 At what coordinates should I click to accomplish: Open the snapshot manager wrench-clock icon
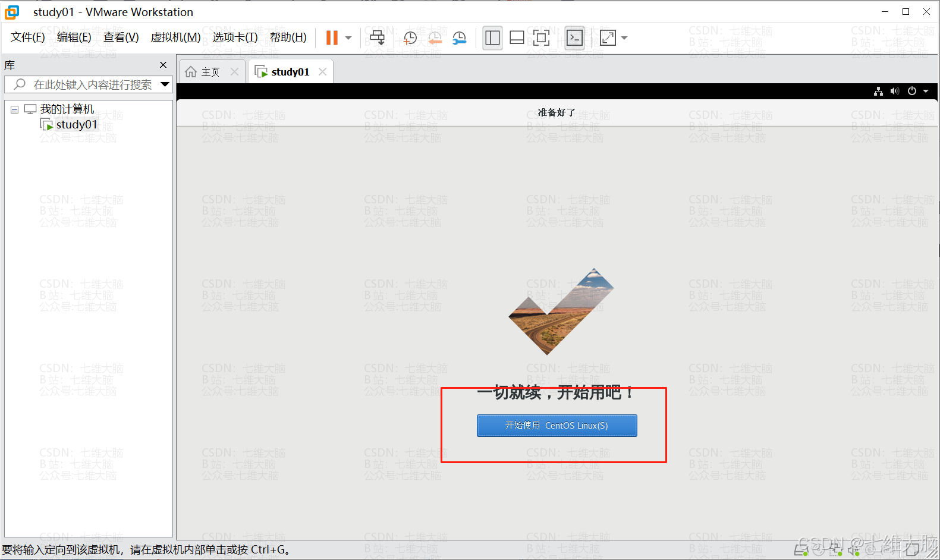460,38
